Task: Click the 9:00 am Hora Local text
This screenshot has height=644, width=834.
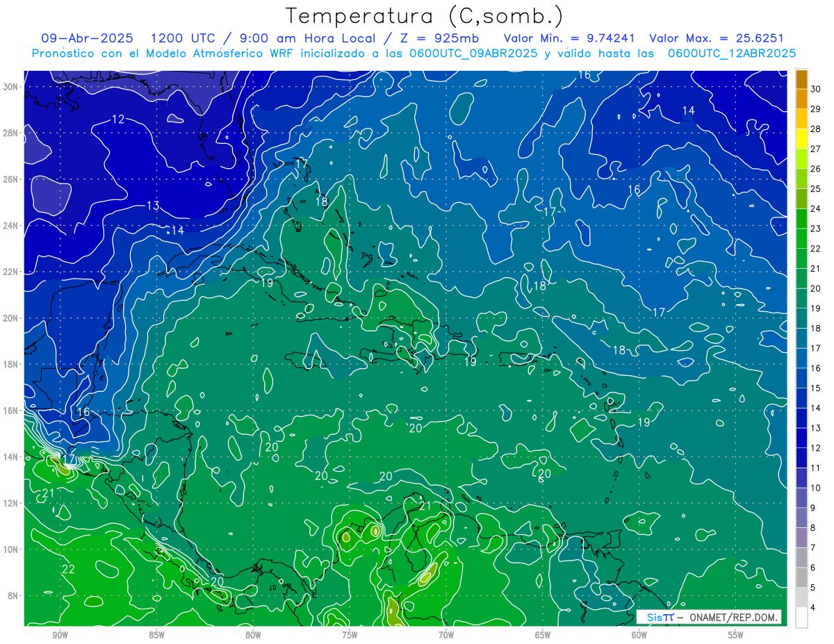Action: coord(306,38)
